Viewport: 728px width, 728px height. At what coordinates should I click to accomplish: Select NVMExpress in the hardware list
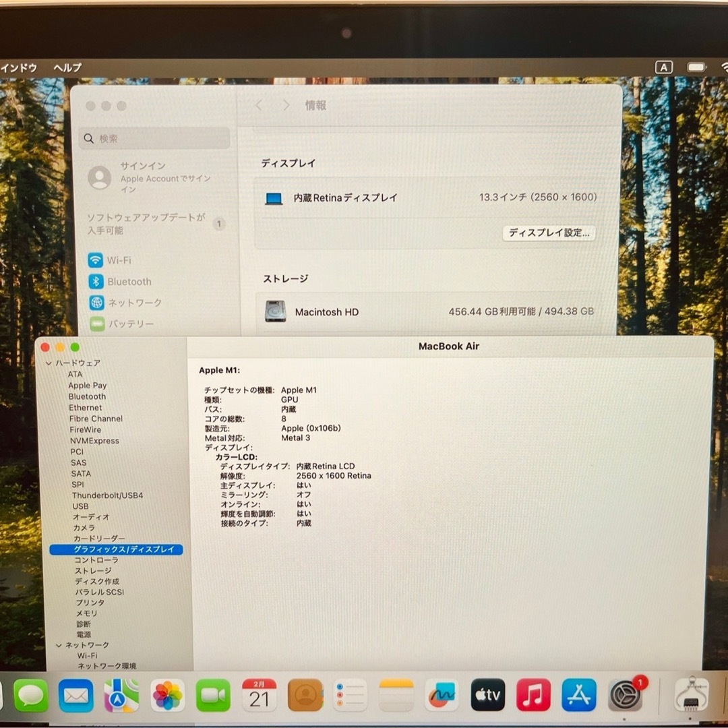(x=95, y=441)
